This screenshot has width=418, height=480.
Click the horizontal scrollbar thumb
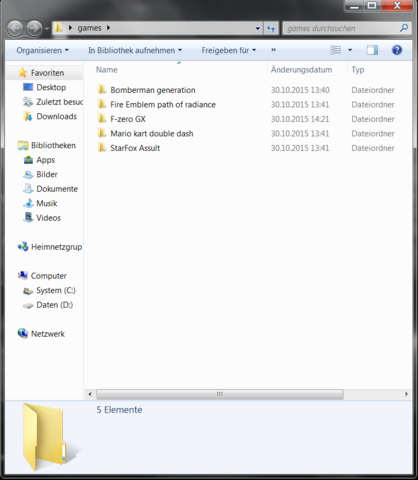tap(220, 394)
